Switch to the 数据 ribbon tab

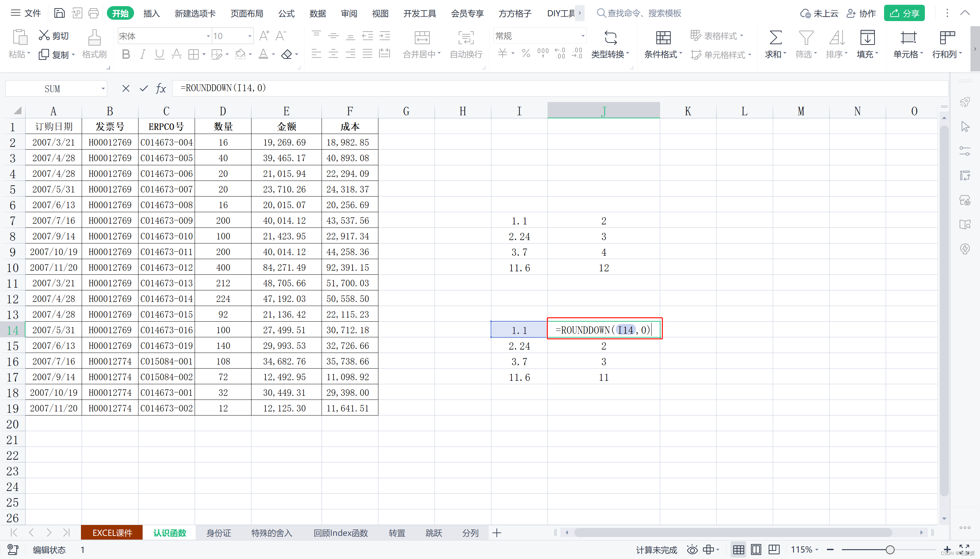(318, 14)
